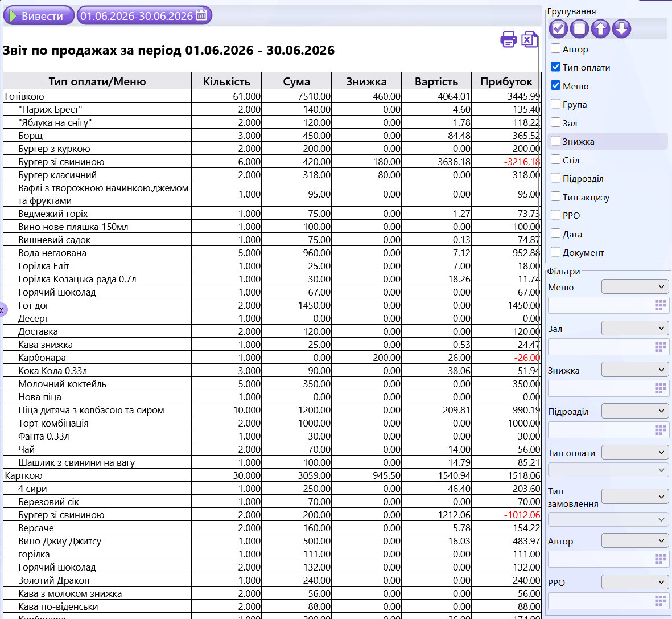Viewport: 672px width, 619px height.
Task: Uncheck the Тип оплати grouping
Action: coord(555,67)
